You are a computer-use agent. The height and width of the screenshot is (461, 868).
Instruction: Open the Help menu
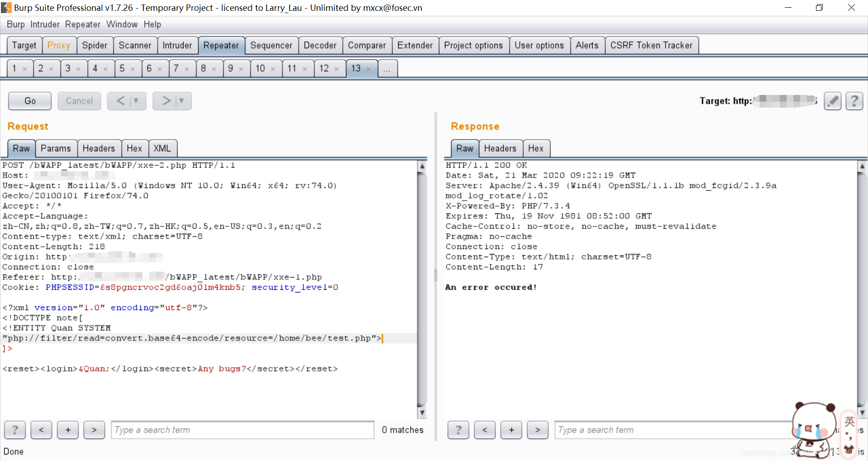tap(152, 24)
